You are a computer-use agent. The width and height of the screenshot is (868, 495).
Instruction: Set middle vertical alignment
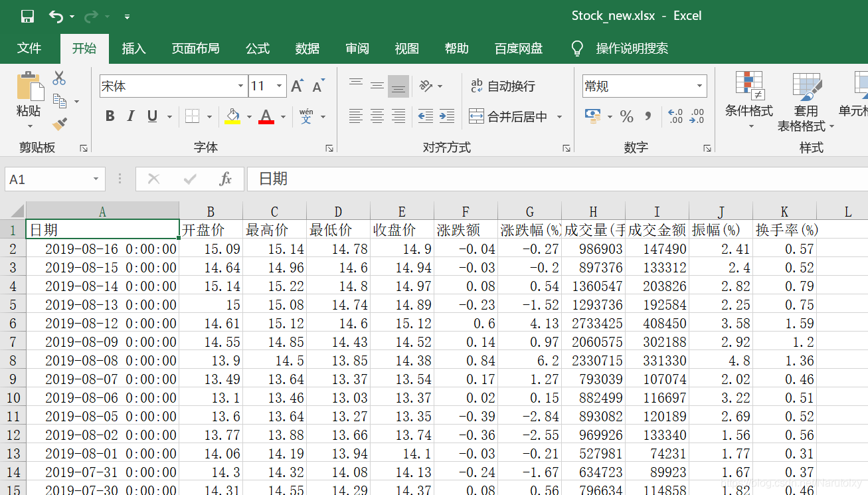pyautogui.click(x=377, y=86)
